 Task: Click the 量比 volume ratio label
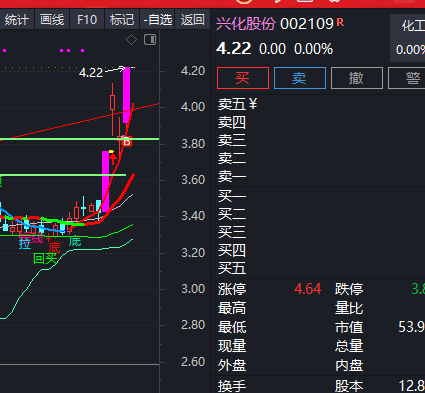point(349,308)
